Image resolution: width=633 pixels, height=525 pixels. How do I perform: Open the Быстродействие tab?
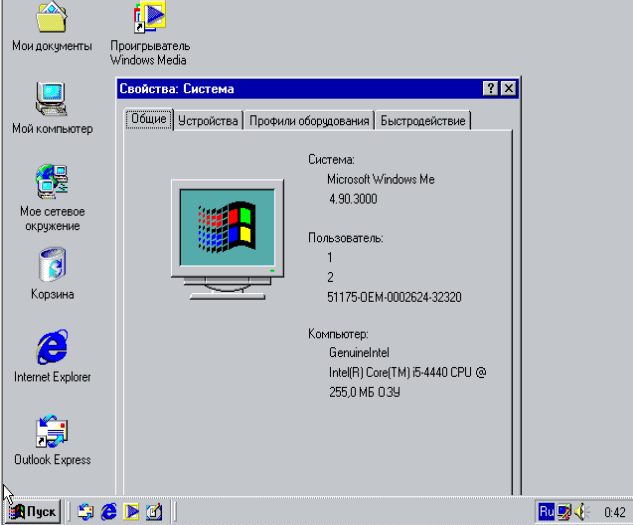click(423, 121)
